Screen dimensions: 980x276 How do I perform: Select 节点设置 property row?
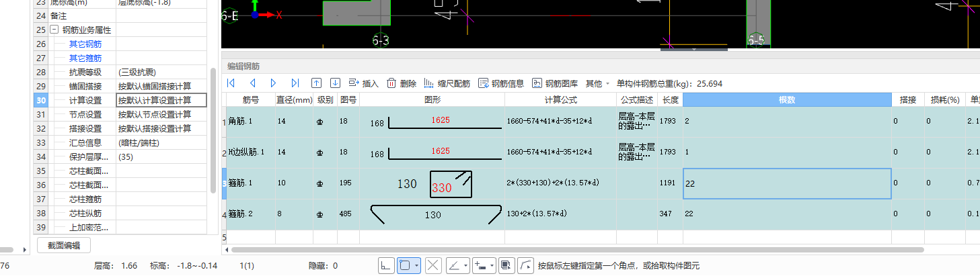click(120, 114)
